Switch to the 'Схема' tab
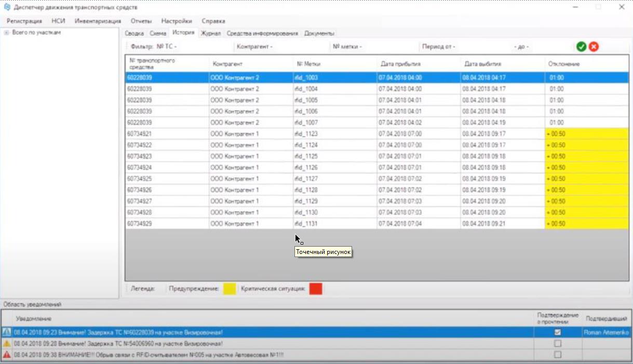Screen dimensions: 633x364 pos(158,34)
